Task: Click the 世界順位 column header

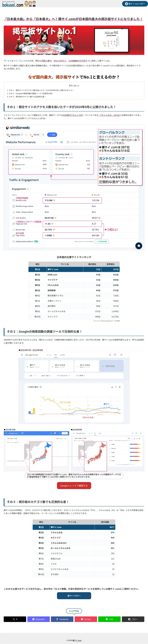Action: (x=110, y=264)
